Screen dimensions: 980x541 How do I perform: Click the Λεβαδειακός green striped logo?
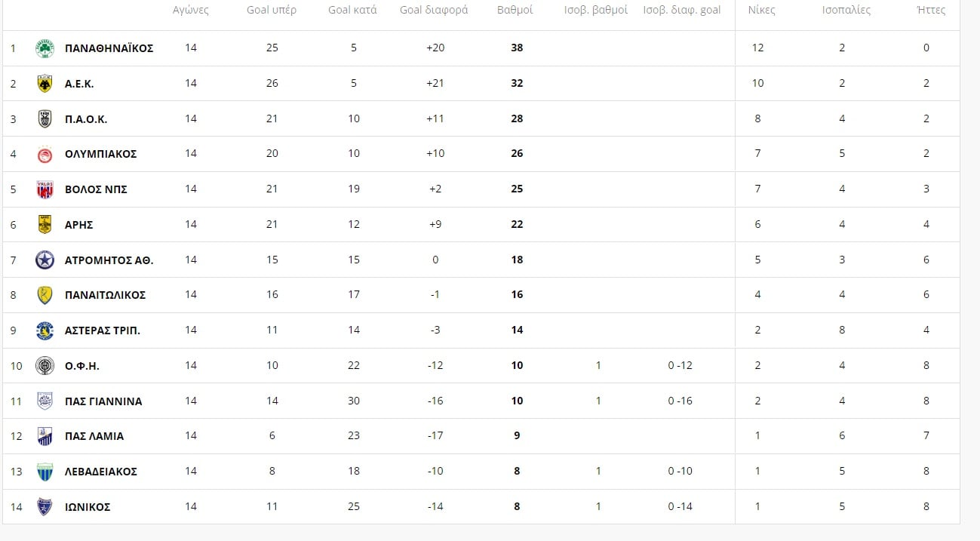click(45, 472)
